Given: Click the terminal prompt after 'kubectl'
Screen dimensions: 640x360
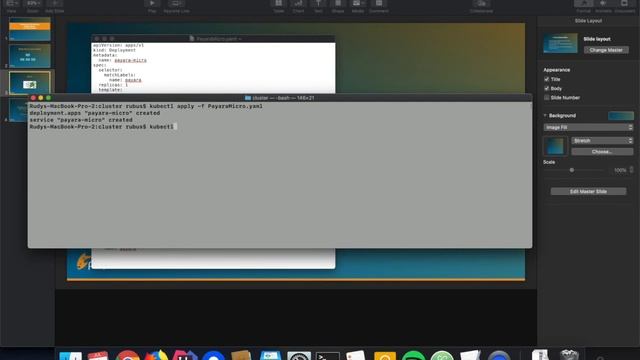Looking at the screenshot, I should point(176,127).
